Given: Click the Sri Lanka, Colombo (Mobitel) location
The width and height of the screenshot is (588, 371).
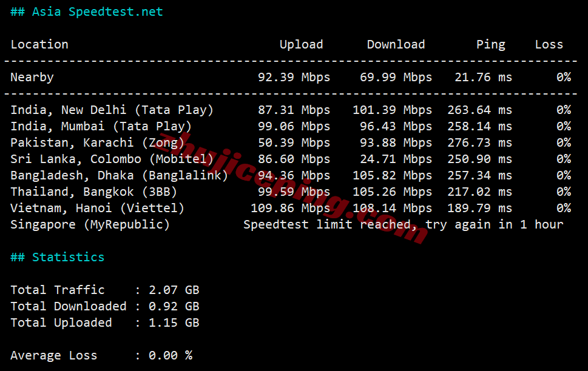Looking at the screenshot, I should pyautogui.click(x=112, y=159).
